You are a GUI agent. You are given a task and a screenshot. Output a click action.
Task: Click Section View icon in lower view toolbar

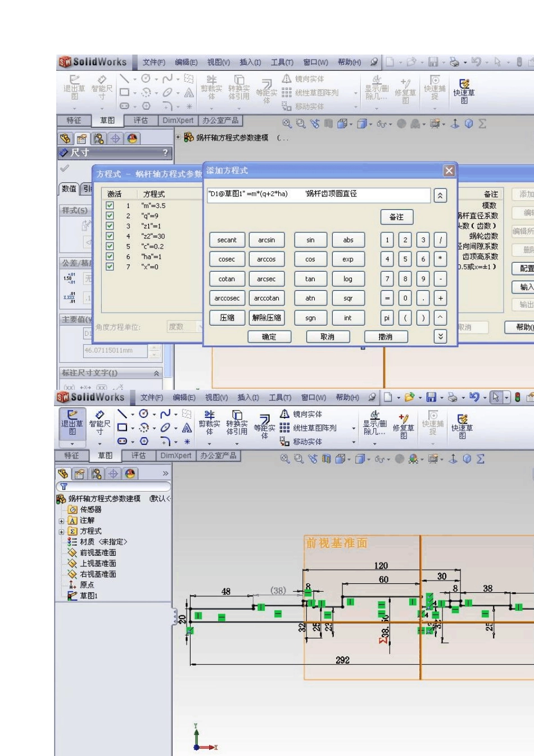327,459
